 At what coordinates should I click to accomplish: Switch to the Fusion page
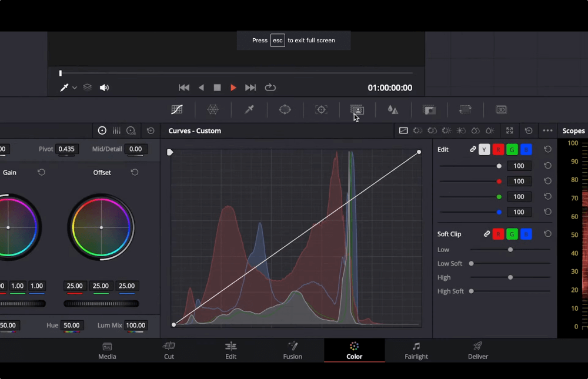[x=292, y=351]
